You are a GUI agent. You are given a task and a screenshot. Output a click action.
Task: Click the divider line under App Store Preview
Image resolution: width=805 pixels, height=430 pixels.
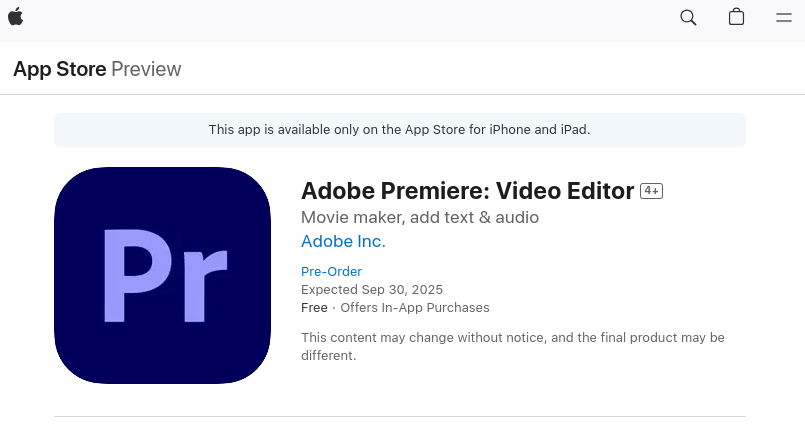pyautogui.click(x=402, y=95)
